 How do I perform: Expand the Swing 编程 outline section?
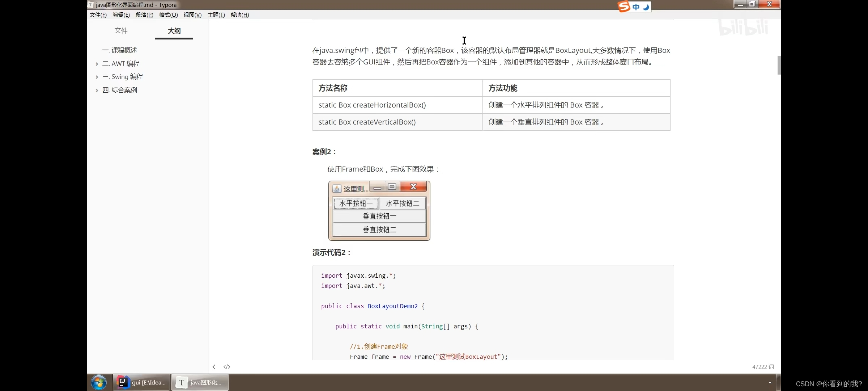(x=97, y=77)
